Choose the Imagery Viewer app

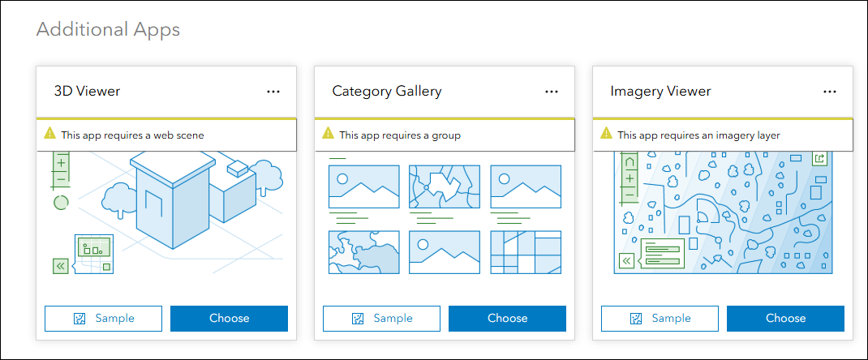785,319
